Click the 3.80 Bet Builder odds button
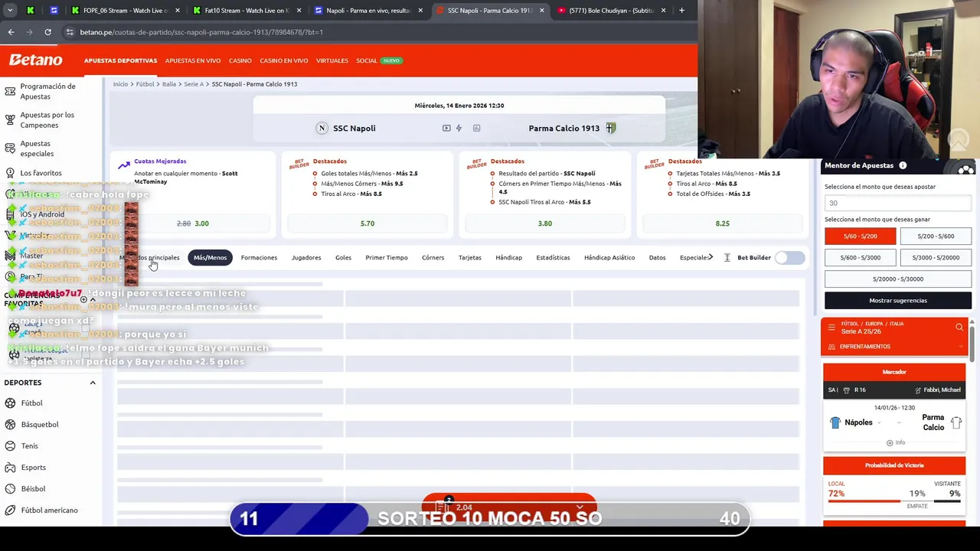 pyautogui.click(x=545, y=223)
